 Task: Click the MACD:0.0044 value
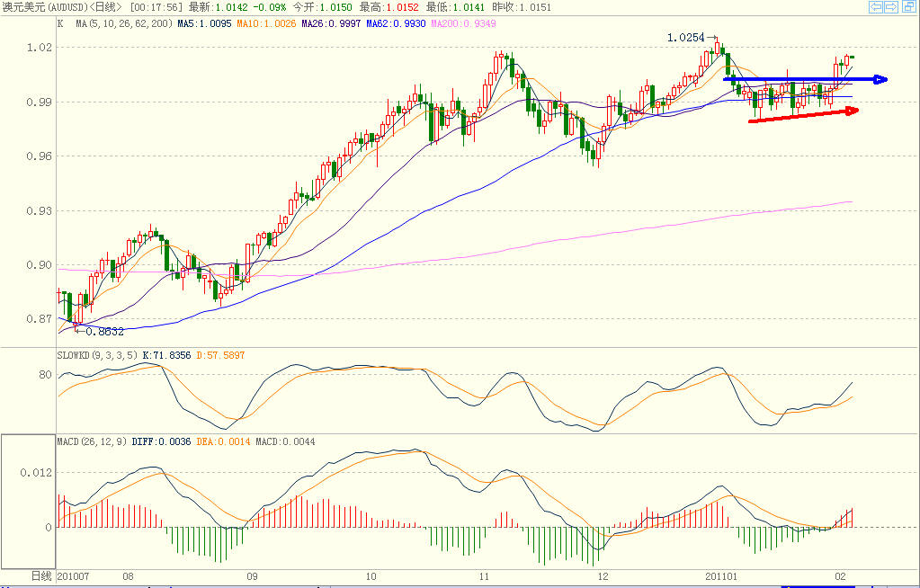tap(285, 441)
